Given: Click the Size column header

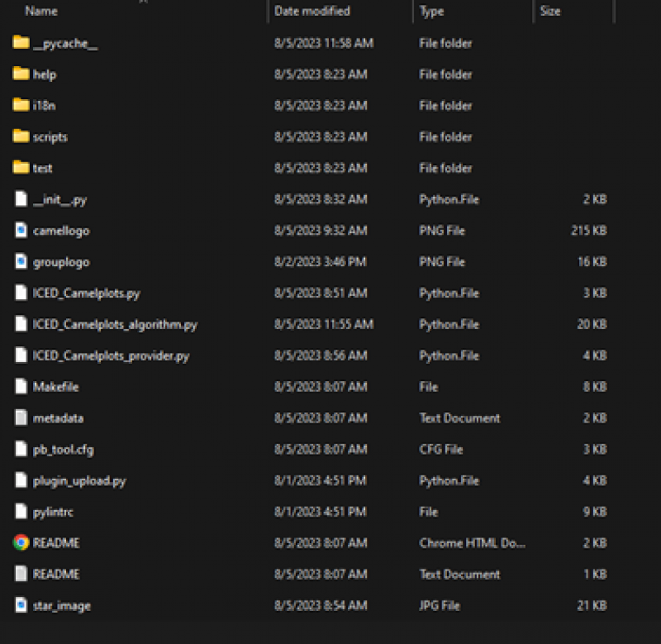Looking at the screenshot, I should click(x=550, y=12).
